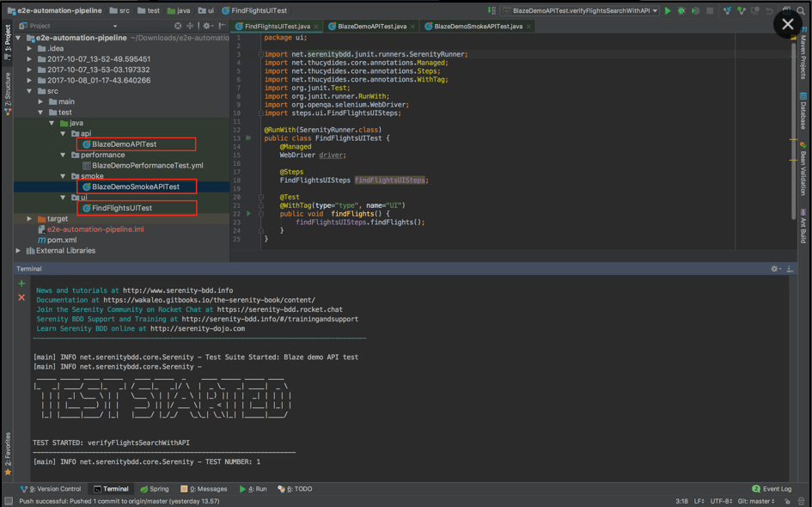This screenshot has height=507, width=812.
Task: Select pom.xml in project tree
Action: (x=62, y=240)
